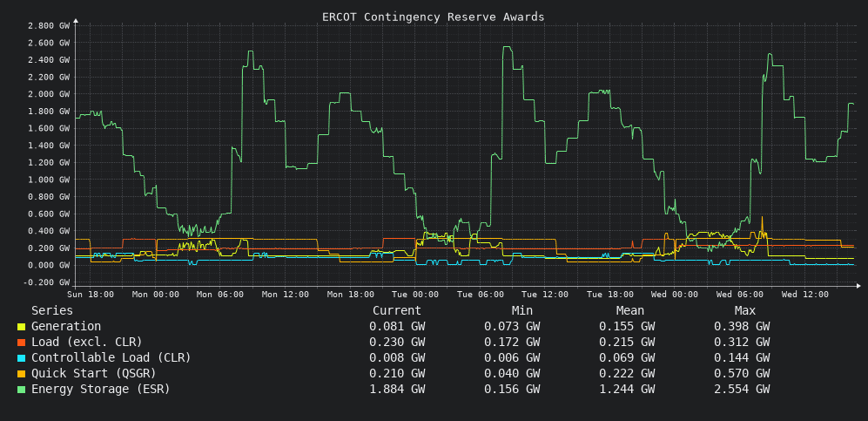
Task: Click the 1.000 GW y-axis label
Action: pos(49,180)
